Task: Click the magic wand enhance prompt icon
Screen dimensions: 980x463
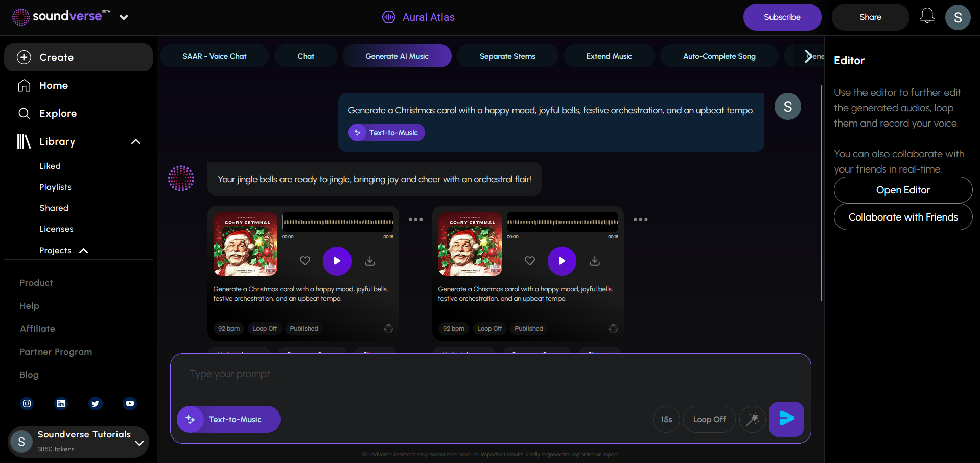Action: pyautogui.click(x=753, y=419)
